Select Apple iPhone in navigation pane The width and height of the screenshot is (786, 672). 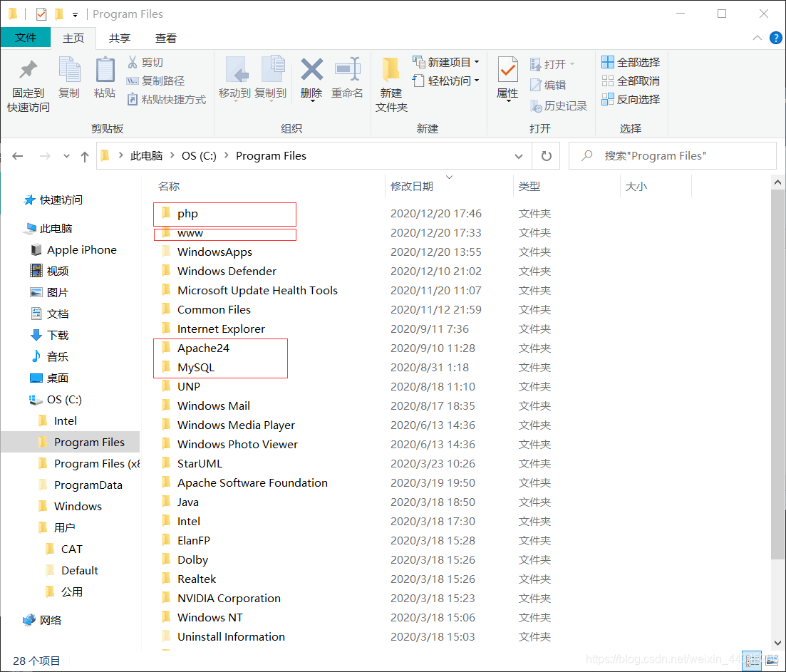pyautogui.click(x=73, y=249)
